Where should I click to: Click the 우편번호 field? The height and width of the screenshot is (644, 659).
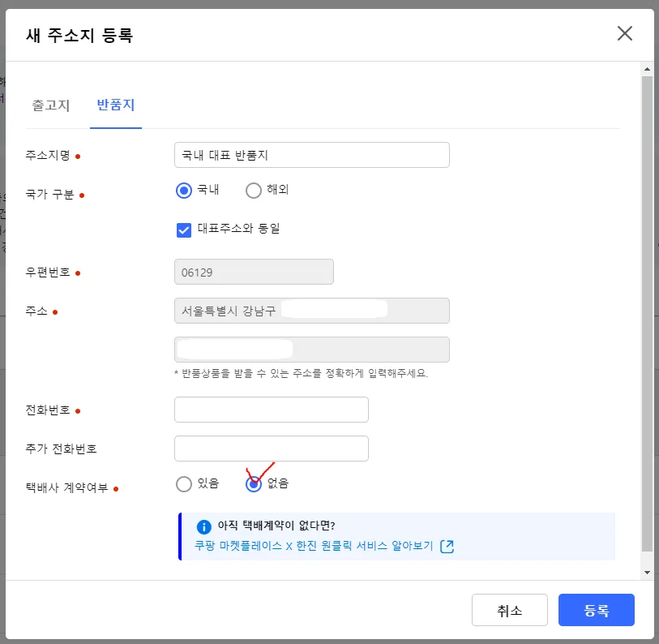(254, 272)
